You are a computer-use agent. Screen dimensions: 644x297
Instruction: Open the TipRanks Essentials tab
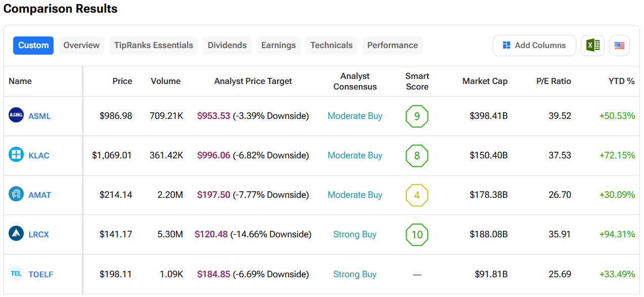tap(154, 45)
